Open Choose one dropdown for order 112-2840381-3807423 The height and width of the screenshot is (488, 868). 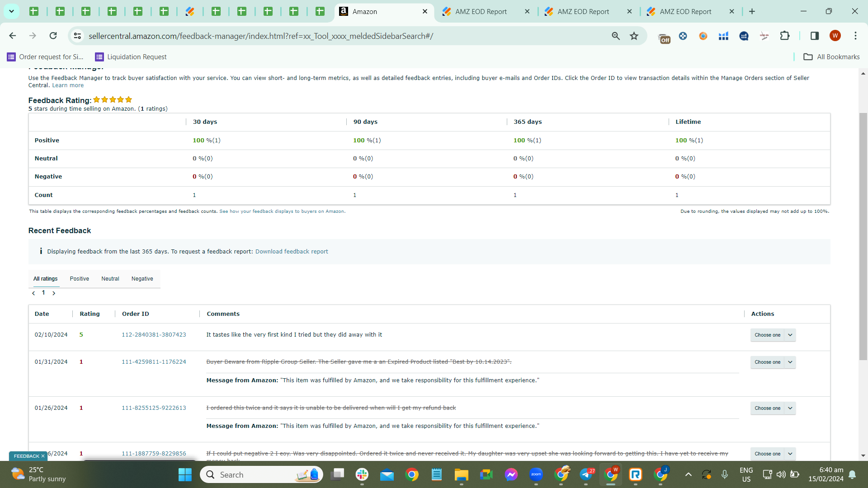pos(773,335)
